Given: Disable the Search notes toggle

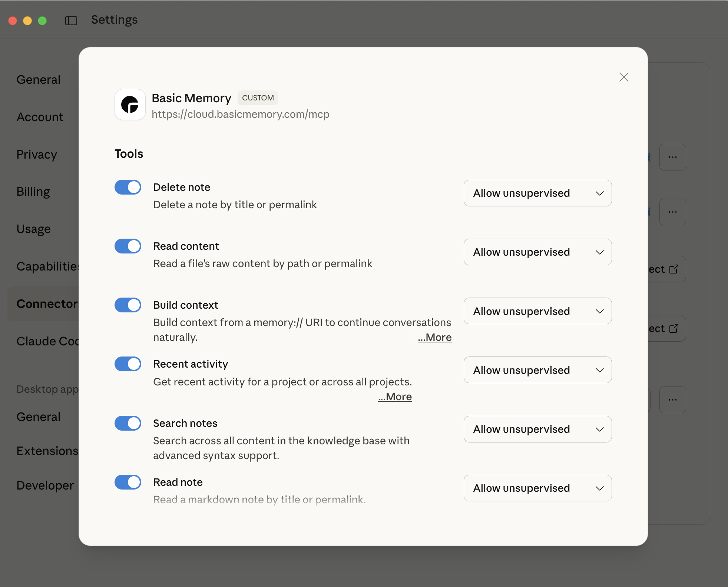Looking at the screenshot, I should tap(128, 423).
